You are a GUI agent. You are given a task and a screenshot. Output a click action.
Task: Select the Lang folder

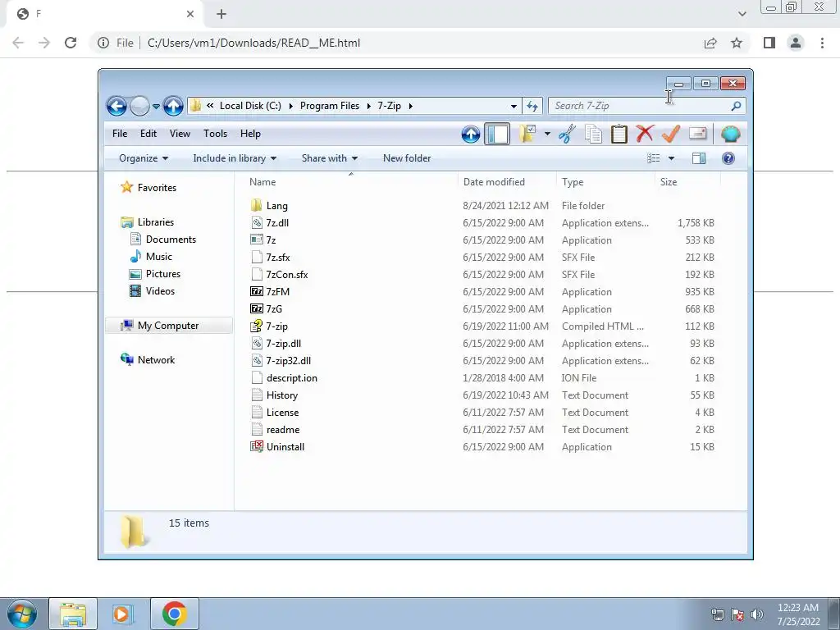click(x=276, y=206)
